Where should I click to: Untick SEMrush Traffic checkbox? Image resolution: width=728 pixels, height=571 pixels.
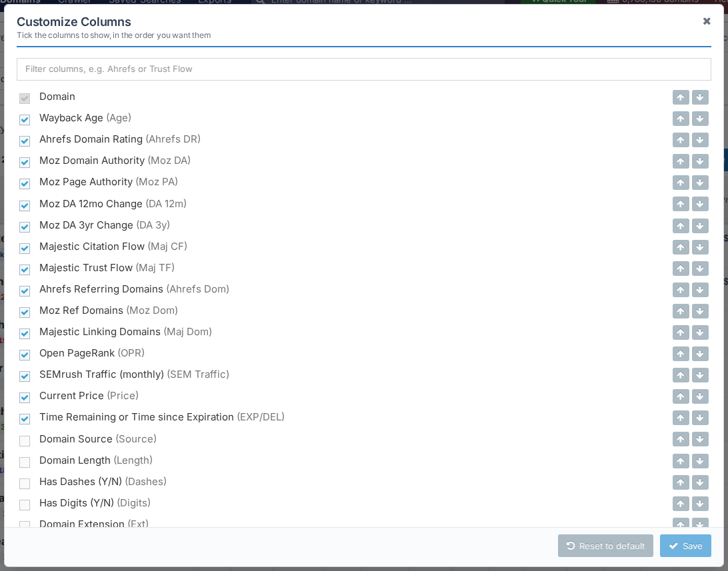pyautogui.click(x=25, y=376)
